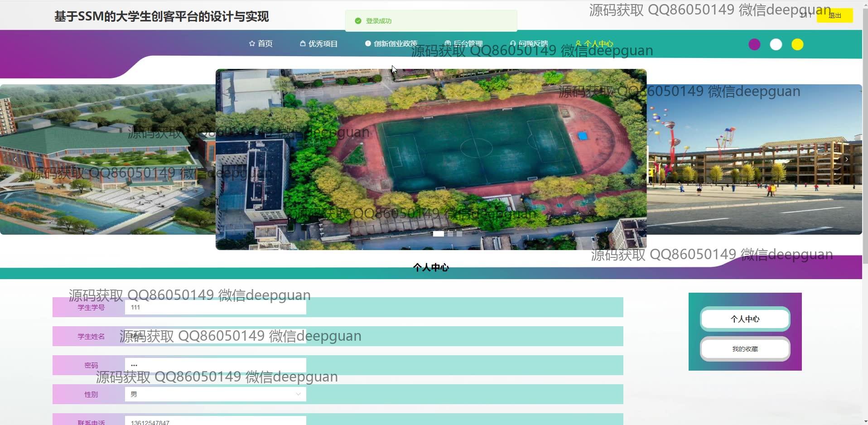Pick the yellow theme color circle

(x=797, y=44)
